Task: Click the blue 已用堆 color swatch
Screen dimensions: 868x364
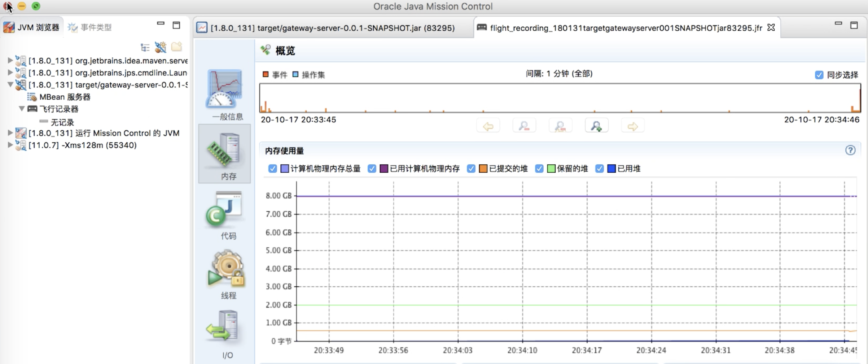Action: tap(611, 169)
